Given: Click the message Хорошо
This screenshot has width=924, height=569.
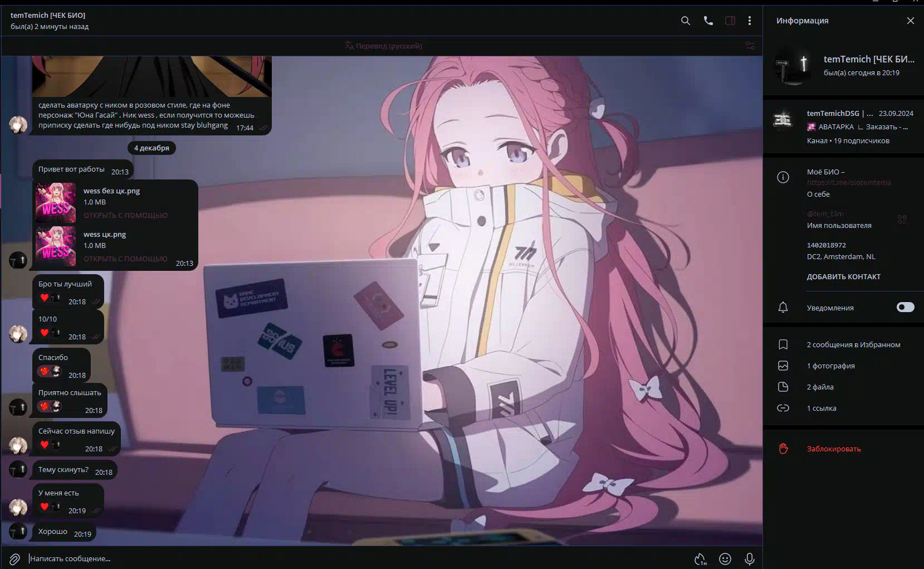Looking at the screenshot, I should (x=64, y=532).
